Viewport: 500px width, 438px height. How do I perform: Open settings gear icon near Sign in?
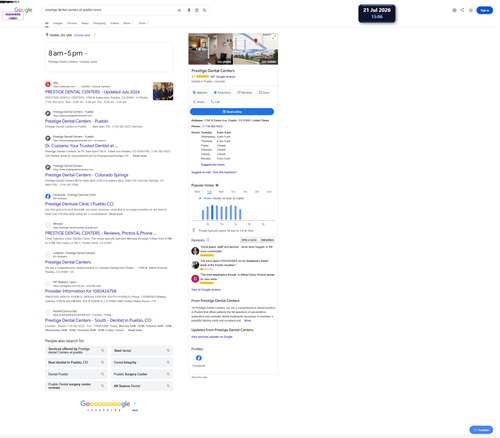coord(454,10)
